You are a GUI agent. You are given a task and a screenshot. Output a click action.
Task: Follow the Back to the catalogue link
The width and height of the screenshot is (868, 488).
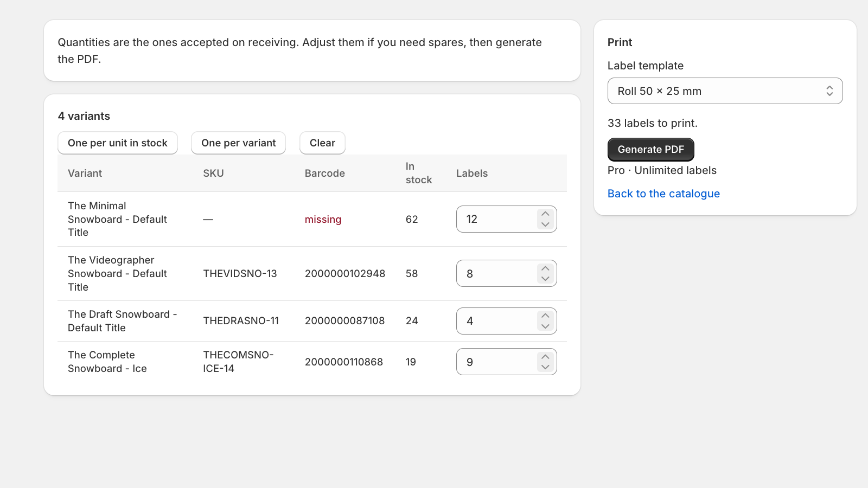click(x=663, y=194)
